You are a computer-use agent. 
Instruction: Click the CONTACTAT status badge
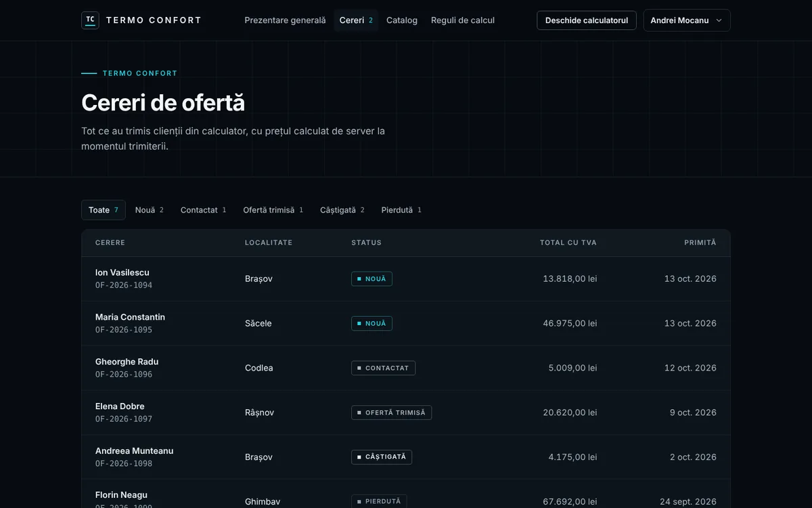point(383,368)
